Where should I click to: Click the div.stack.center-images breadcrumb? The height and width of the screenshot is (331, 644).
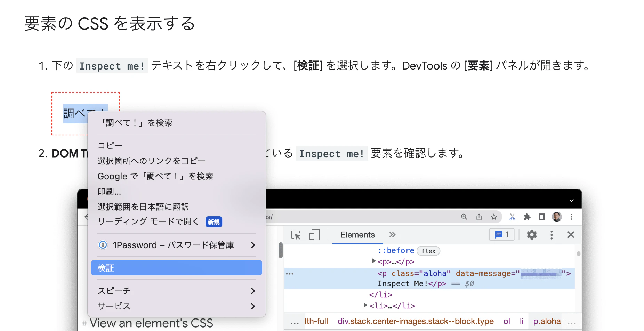click(x=416, y=321)
